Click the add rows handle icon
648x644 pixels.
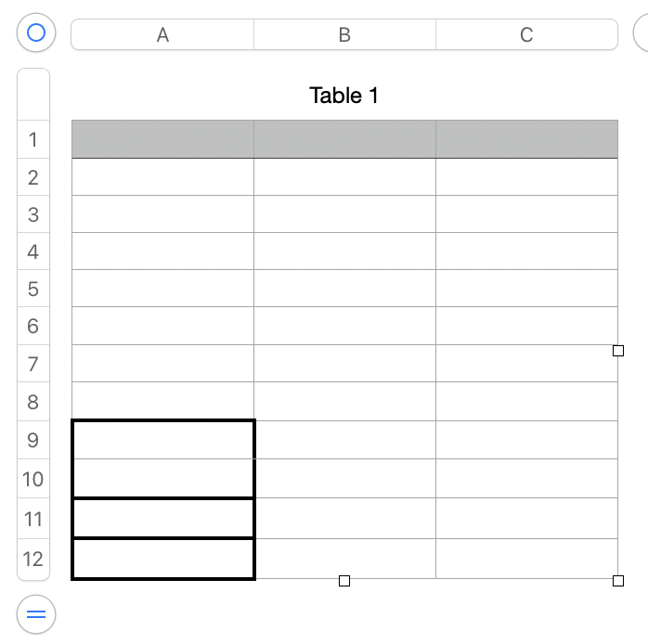click(x=36, y=613)
